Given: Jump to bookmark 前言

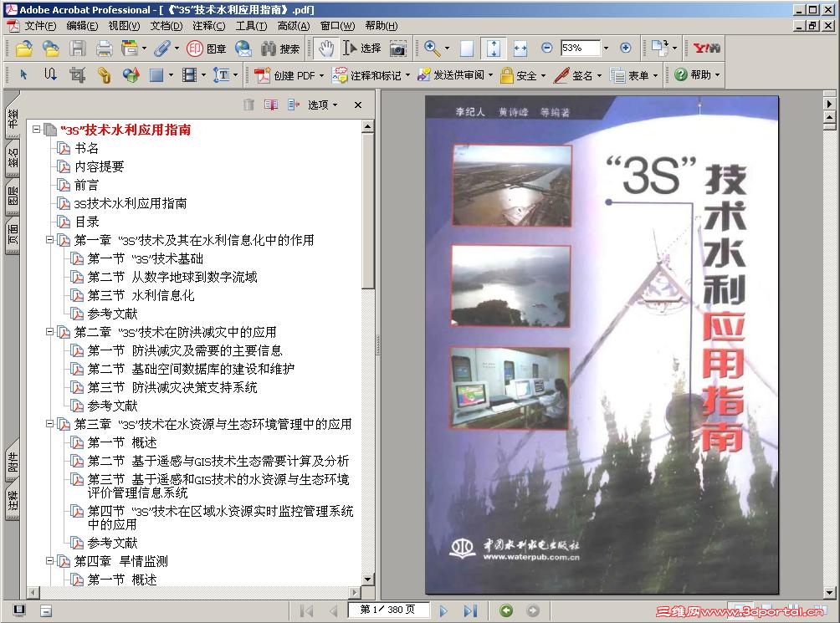Looking at the screenshot, I should (86, 185).
